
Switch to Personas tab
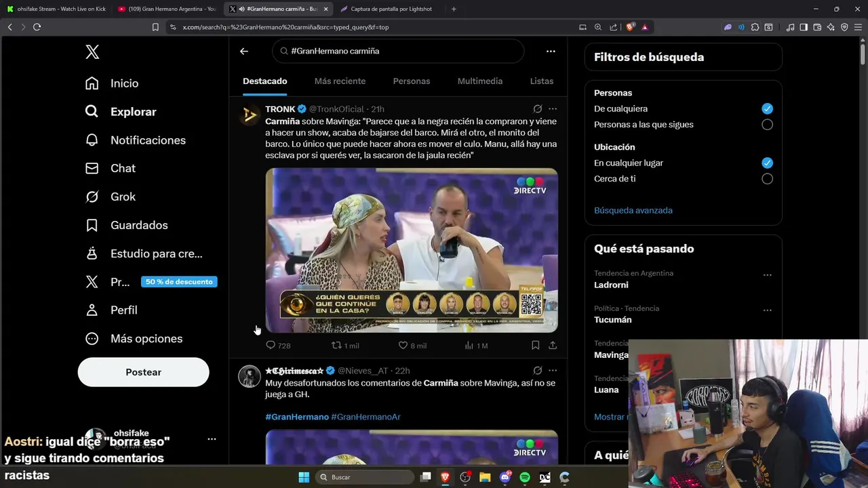pos(412,81)
